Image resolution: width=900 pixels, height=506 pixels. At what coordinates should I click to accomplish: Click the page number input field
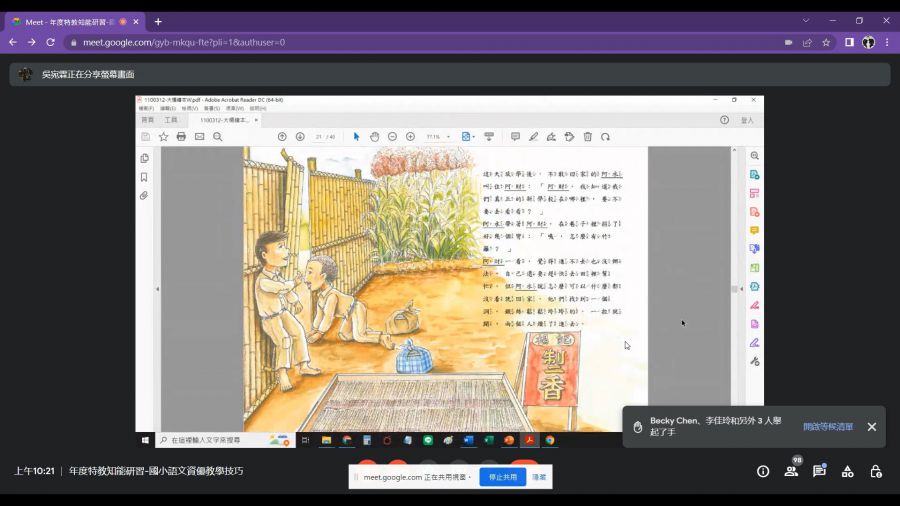[319, 137]
